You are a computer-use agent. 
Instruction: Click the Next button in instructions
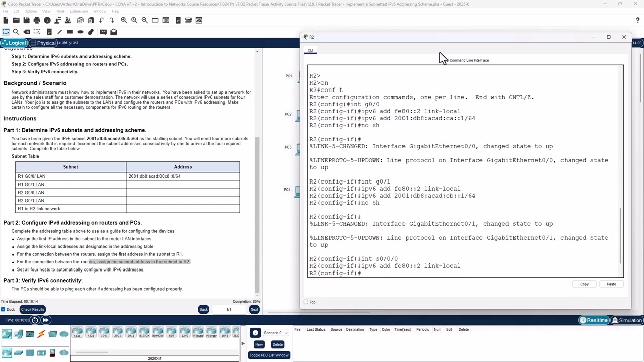click(254, 309)
